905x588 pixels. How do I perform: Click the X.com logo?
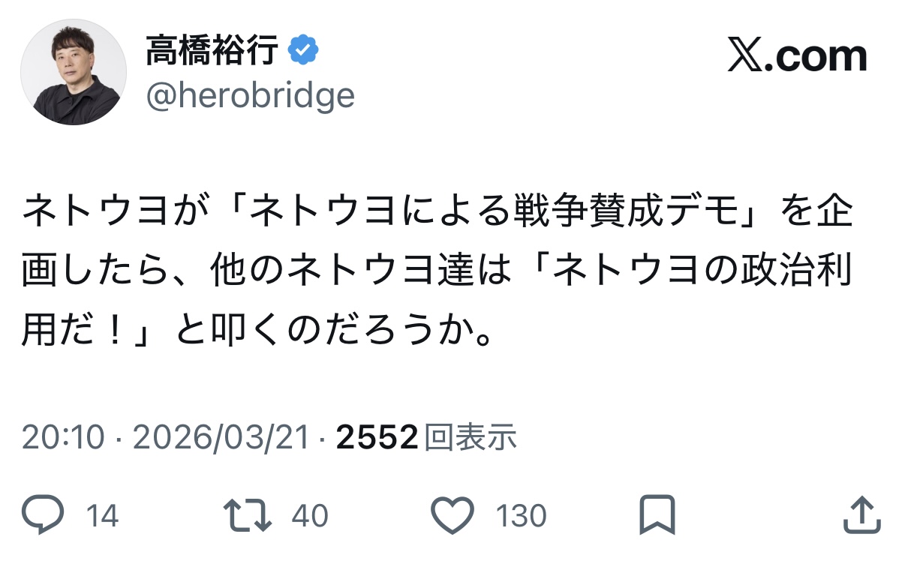pos(797,57)
